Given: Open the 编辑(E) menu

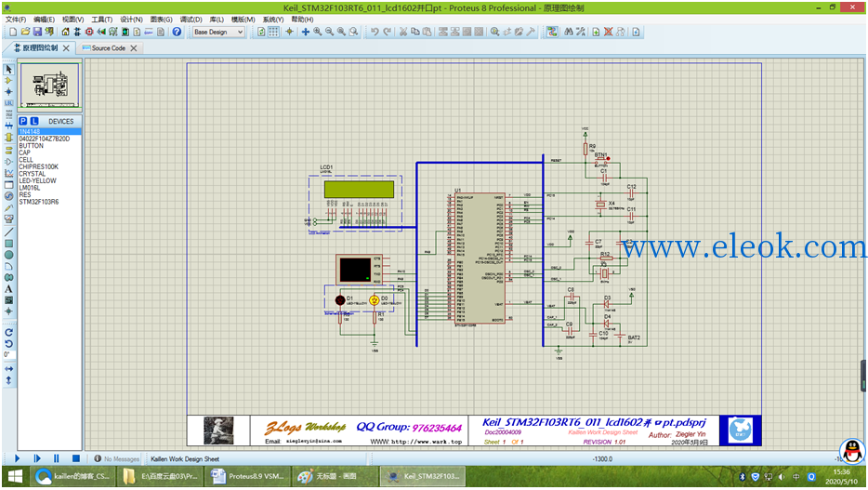Looking at the screenshot, I should tap(45, 20).
